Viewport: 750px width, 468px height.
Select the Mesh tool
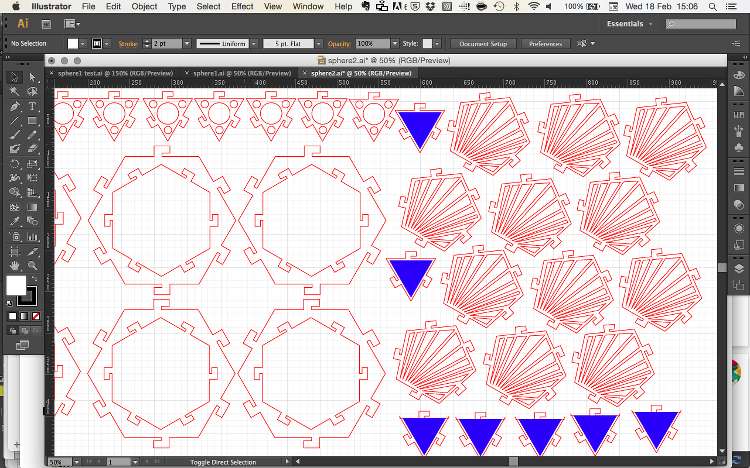[14, 207]
